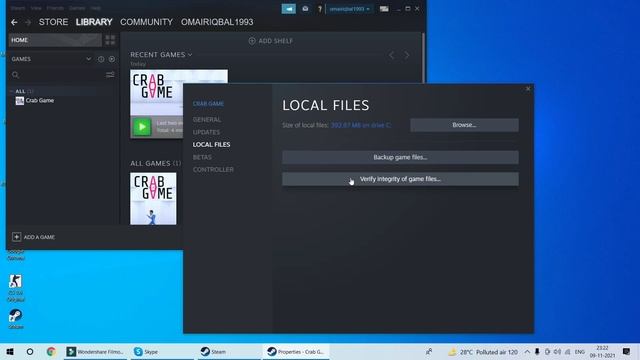This screenshot has height=360, width=640.
Task: Show hidden system tray icons chevron
Action: point(527,352)
